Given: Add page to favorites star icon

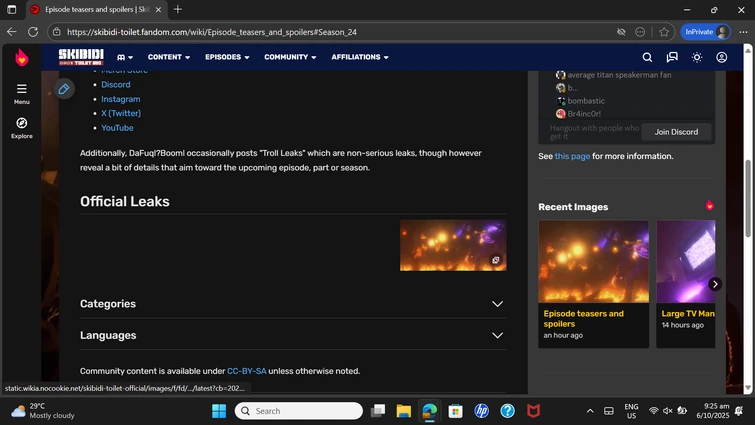Looking at the screenshot, I should click(x=664, y=32).
